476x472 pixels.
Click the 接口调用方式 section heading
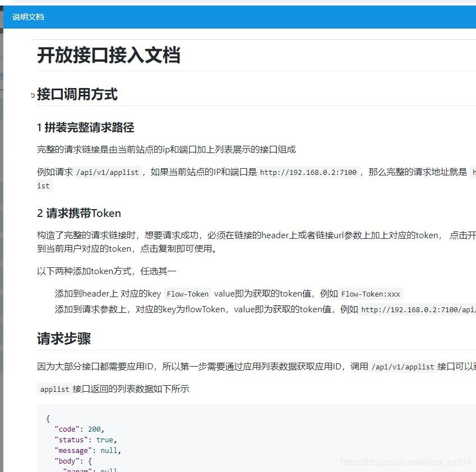click(x=77, y=94)
